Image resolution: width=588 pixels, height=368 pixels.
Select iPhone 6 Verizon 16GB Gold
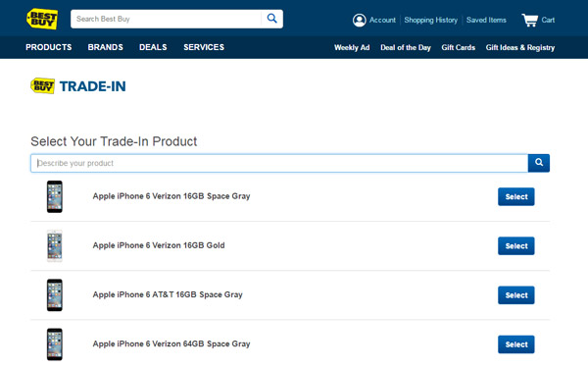coord(516,246)
